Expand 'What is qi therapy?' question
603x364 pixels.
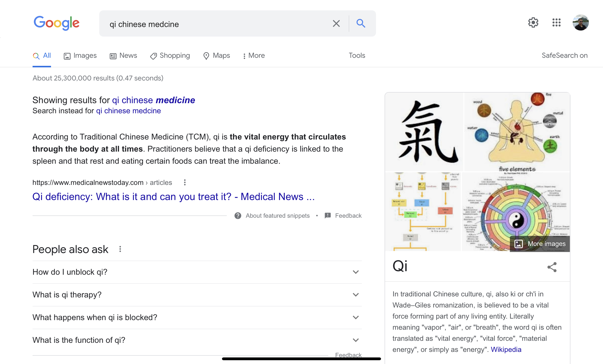tap(356, 295)
